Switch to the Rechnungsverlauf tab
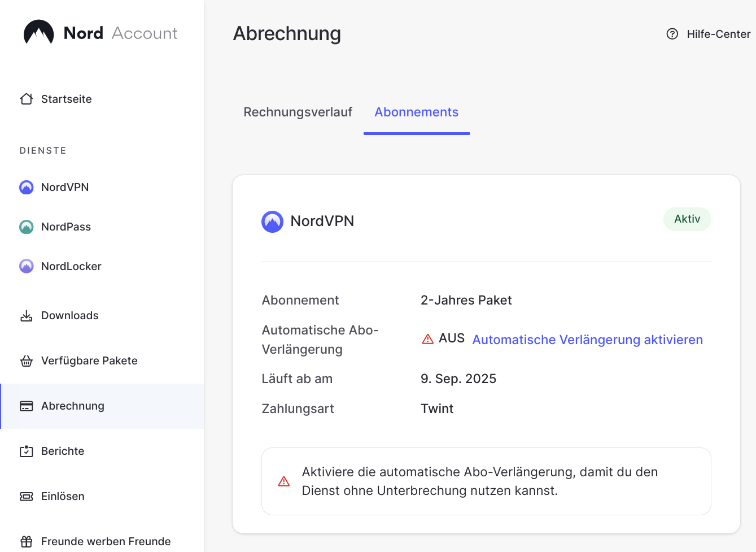The width and height of the screenshot is (756, 552). coord(298,112)
